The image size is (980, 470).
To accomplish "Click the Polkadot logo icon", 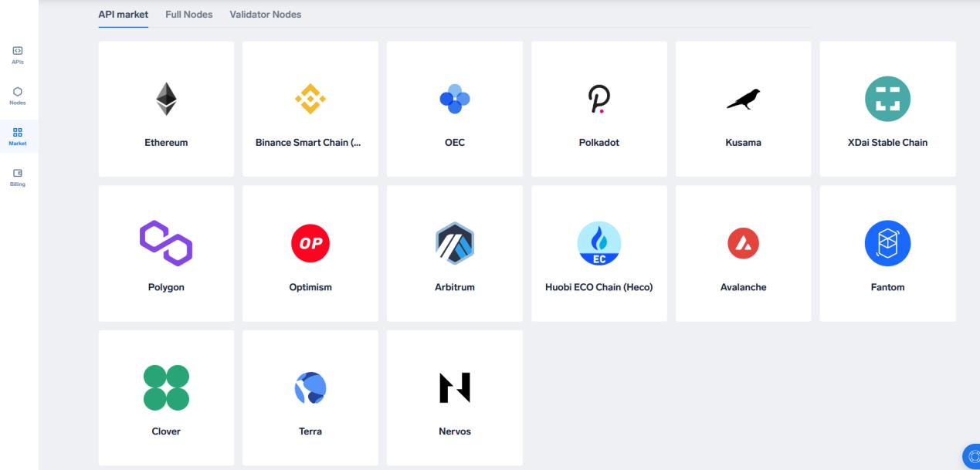I will point(599,99).
